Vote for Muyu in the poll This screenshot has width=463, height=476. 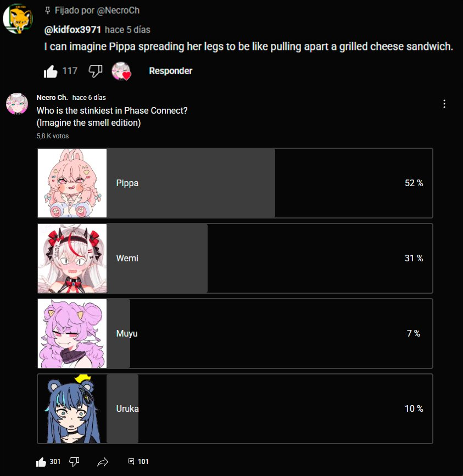pos(235,334)
